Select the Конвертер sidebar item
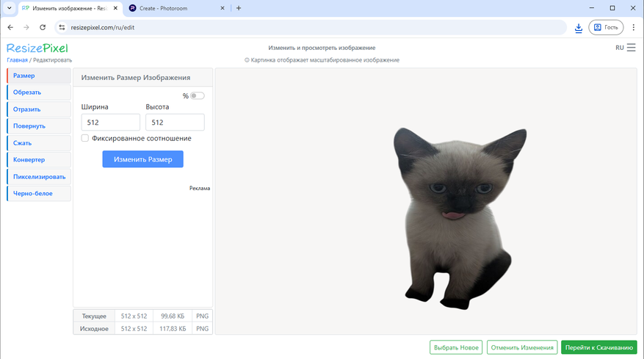The height and width of the screenshot is (359, 644). coord(39,160)
